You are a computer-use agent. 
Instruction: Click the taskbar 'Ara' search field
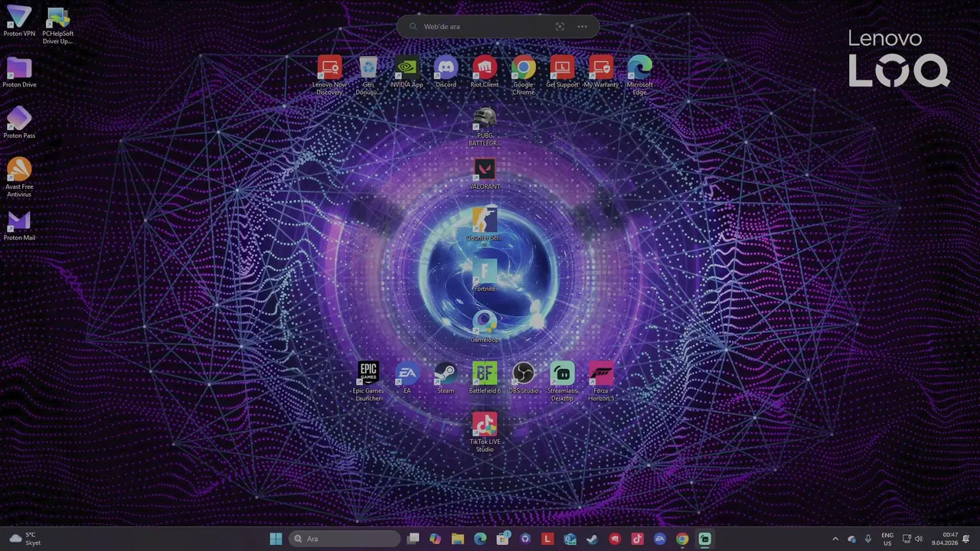(x=345, y=539)
